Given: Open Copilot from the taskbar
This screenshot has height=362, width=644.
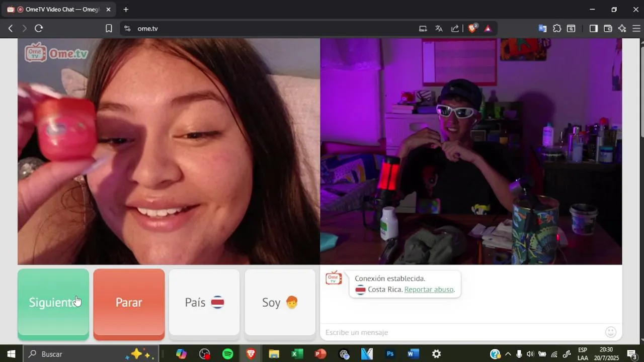Looking at the screenshot, I should pos(182,354).
